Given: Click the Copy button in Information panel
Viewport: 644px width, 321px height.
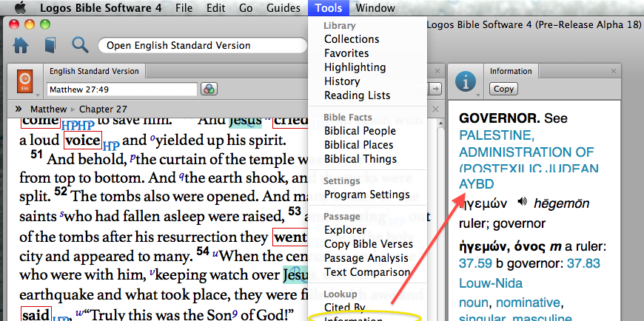Looking at the screenshot, I should [503, 89].
